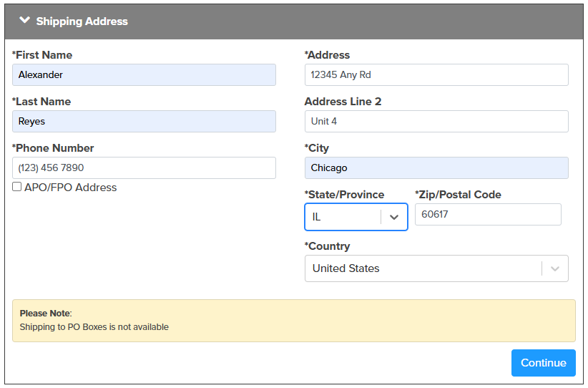
Task: Open the Country dropdown showing United States
Action: (436, 268)
